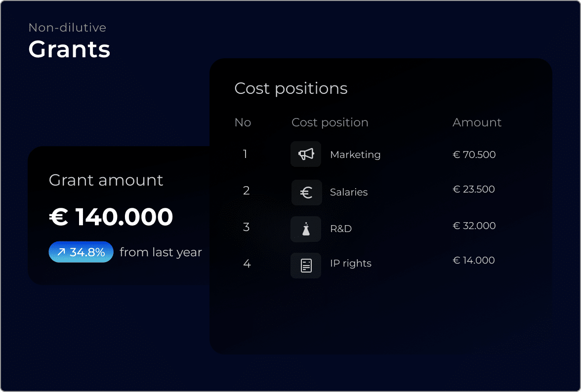This screenshot has height=392, width=581.
Task: Click the No column header
Action: (243, 122)
